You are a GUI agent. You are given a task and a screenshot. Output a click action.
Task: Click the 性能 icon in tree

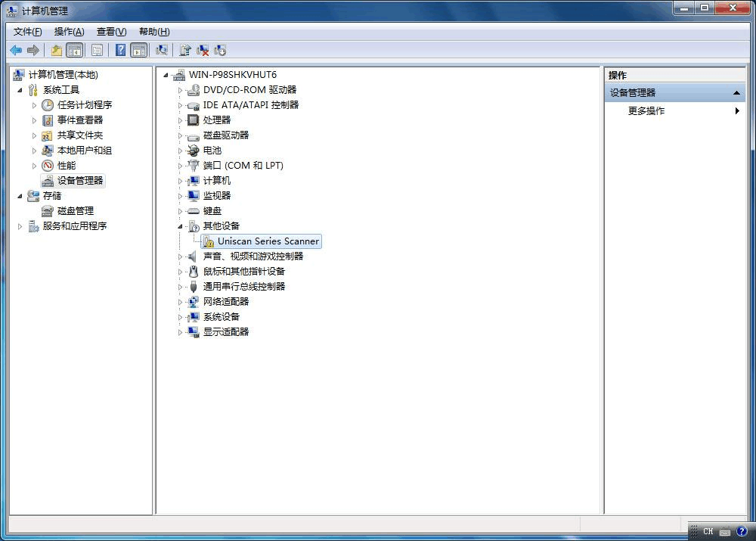pyautogui.click(x=47, y=166)
